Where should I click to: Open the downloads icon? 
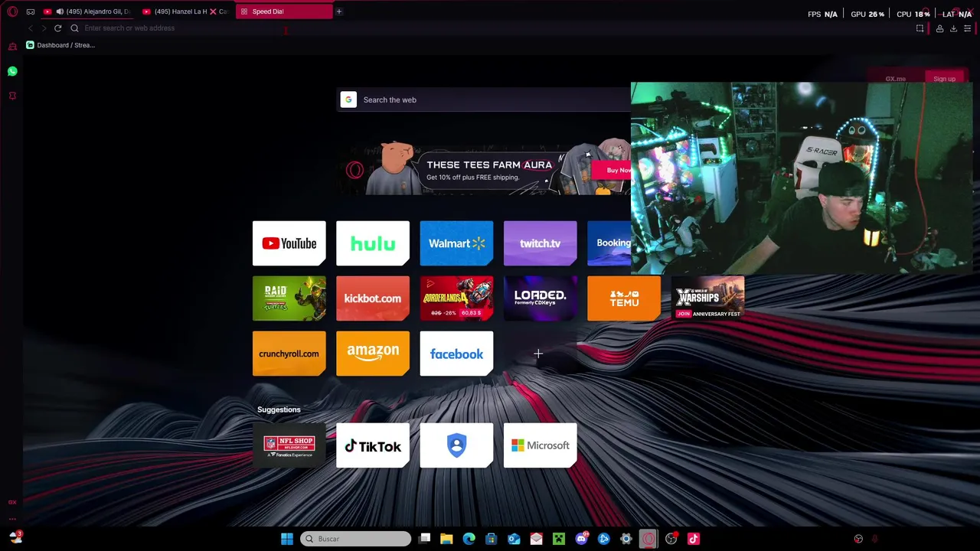click(953, 28)
